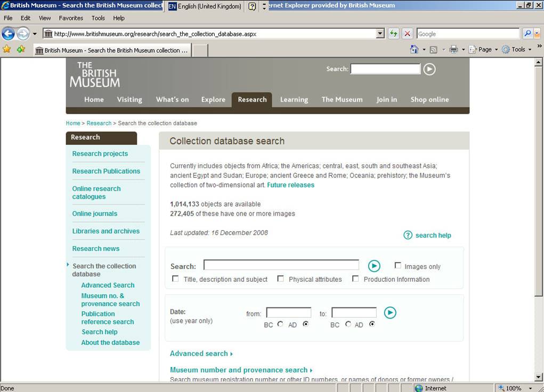Open the Home button dropdown arrow
Image resolution: width=544 pixels, height=392 pixels.
coord(424,50)
